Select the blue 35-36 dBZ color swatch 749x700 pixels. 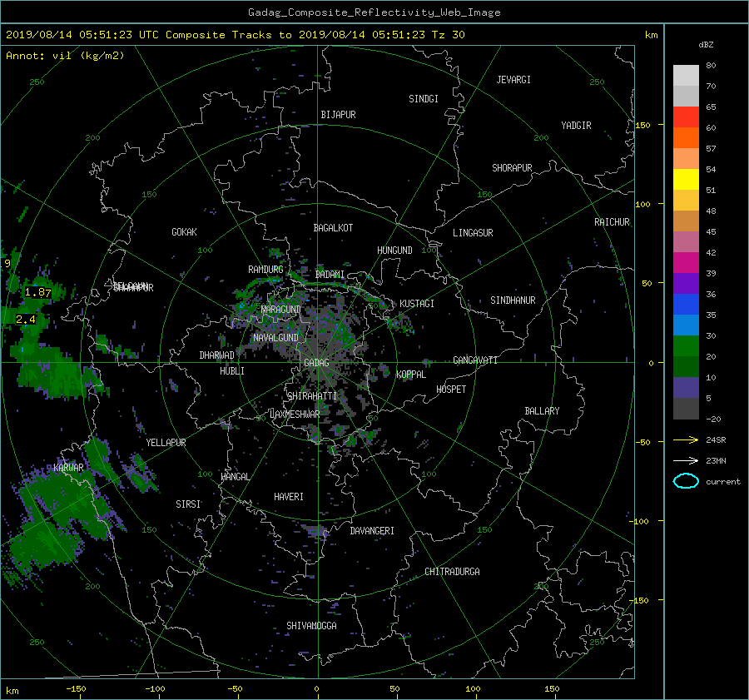tap(686, 305)
